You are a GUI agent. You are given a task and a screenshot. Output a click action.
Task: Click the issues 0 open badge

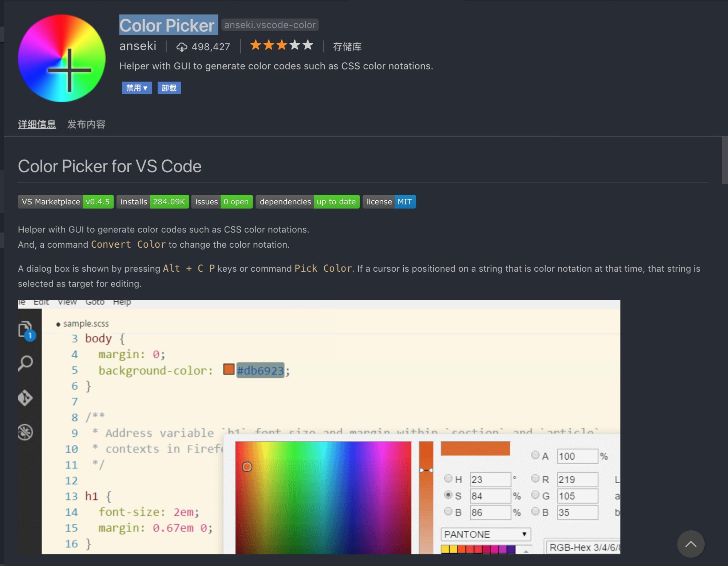pyautogui.click(x=222, y=202)
